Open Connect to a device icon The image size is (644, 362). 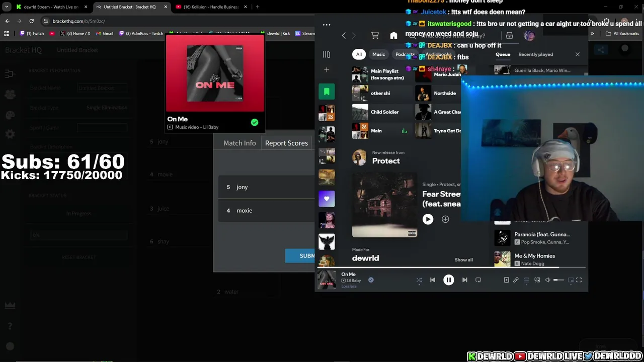(537, 280)
